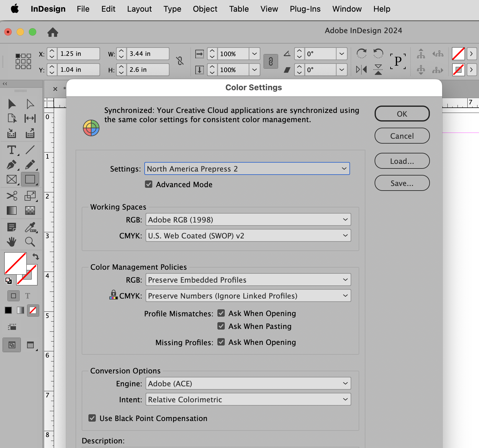Choose the Rectangle tool

tap(30, 179)
